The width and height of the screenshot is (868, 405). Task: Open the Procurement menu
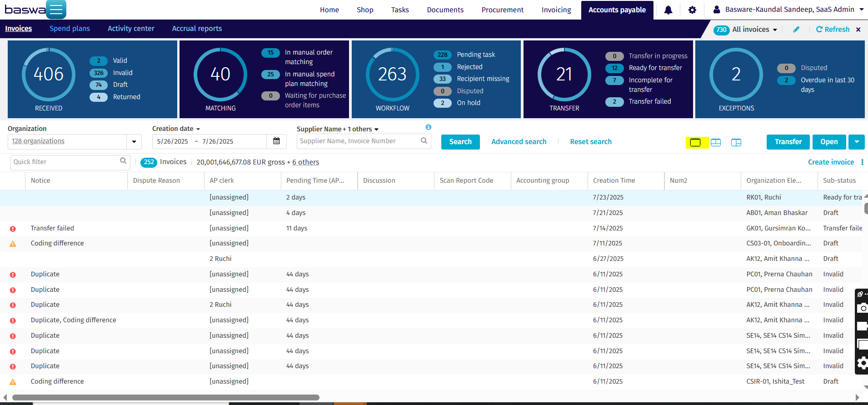point(503,10)
